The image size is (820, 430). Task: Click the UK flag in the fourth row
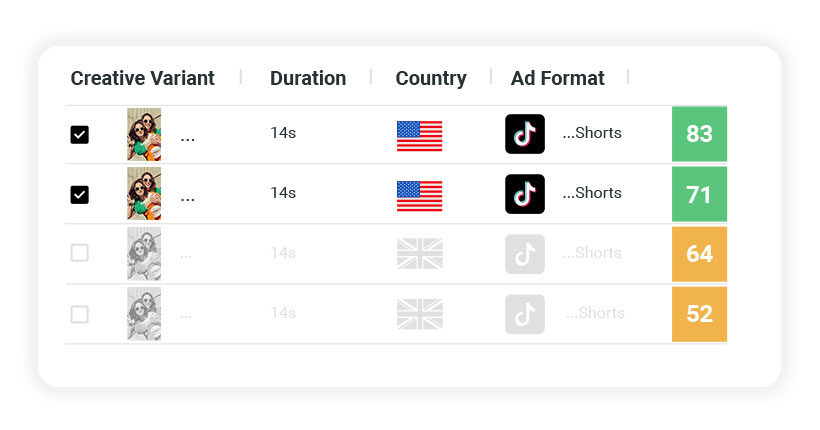[419, 314]
